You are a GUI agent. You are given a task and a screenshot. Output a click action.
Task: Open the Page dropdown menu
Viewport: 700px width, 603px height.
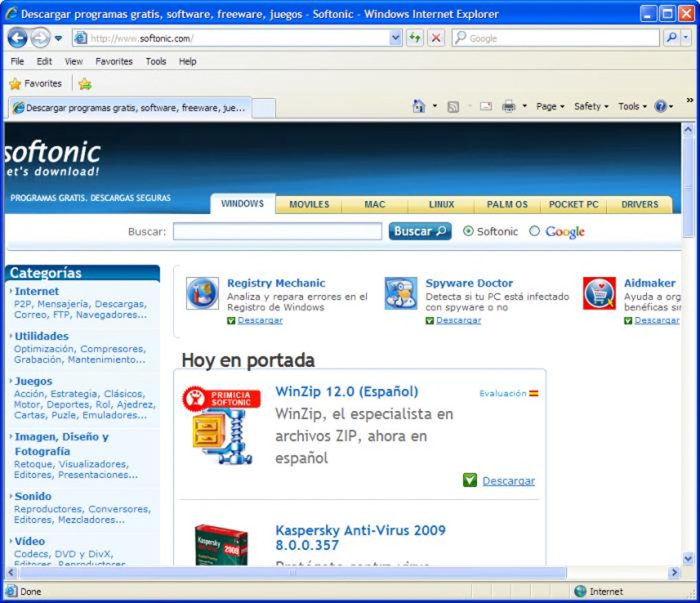550,106
